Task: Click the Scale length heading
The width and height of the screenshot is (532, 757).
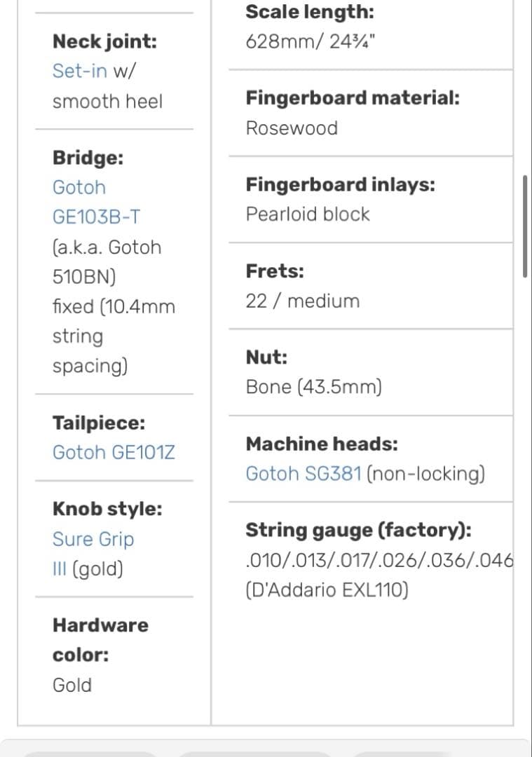Action: [x=309, y=12]
